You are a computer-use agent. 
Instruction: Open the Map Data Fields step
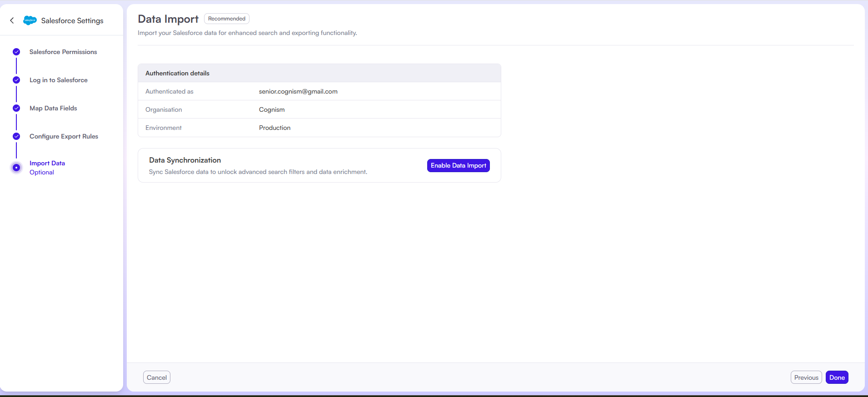pos(53,108)
